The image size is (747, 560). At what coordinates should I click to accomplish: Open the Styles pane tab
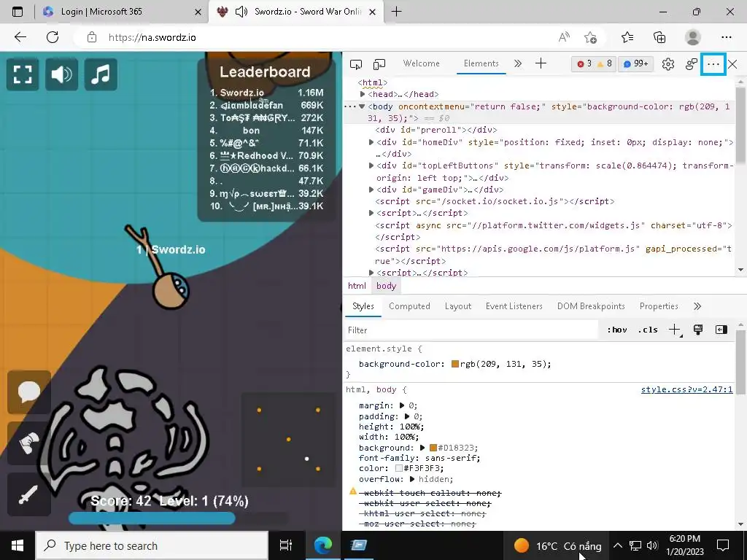(363, 306)
